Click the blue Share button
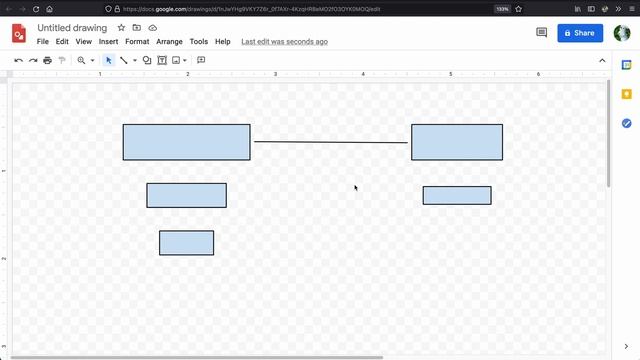Viewport: 640px width, 360px height. (x=580, y=33)
